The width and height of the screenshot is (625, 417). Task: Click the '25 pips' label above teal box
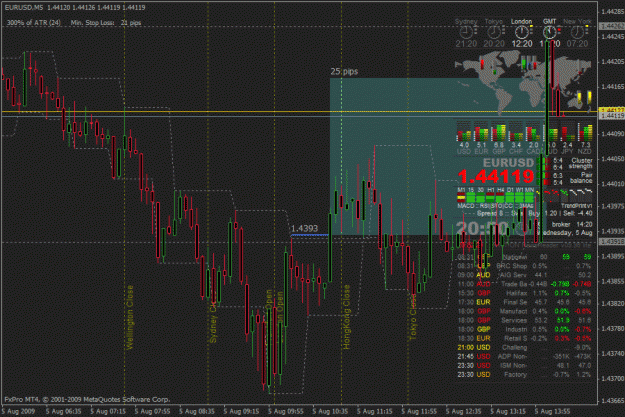point(344,71)
